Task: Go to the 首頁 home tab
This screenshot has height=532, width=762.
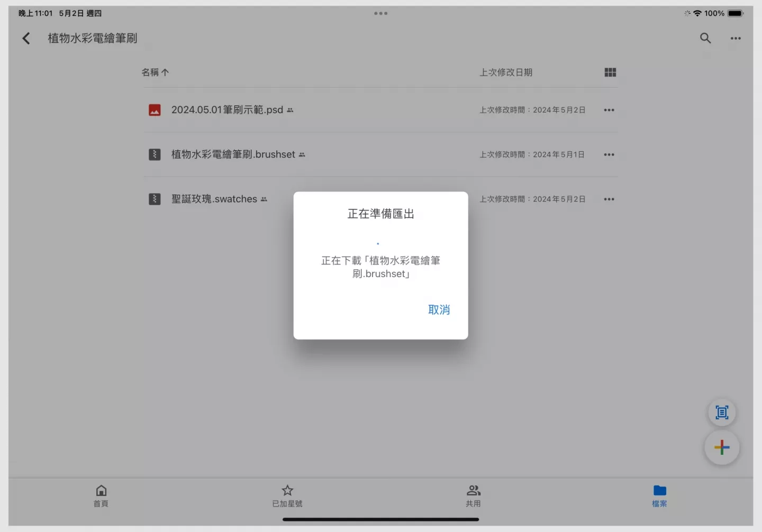Action: 101,496
